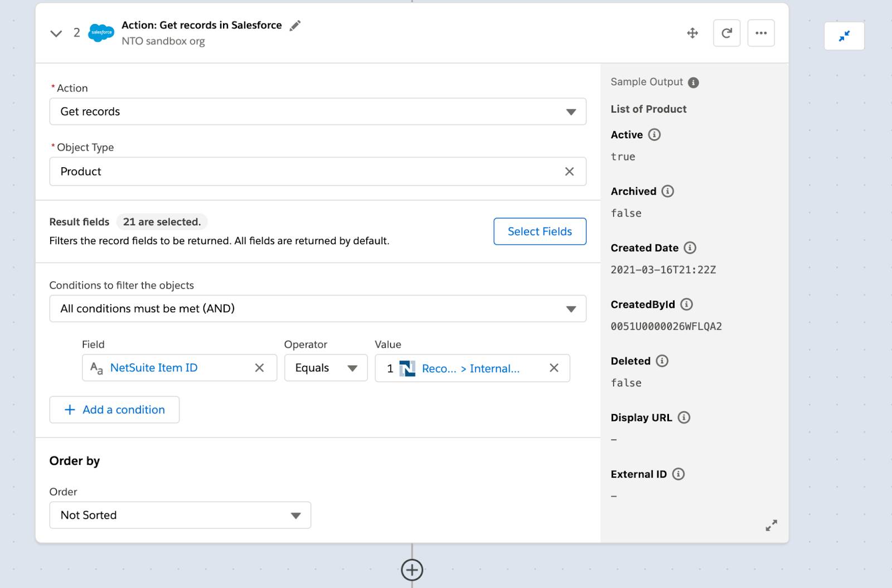892x588 pixels.
Task: Refresh the step with the reload button
Action: click(x=727, y=33)
